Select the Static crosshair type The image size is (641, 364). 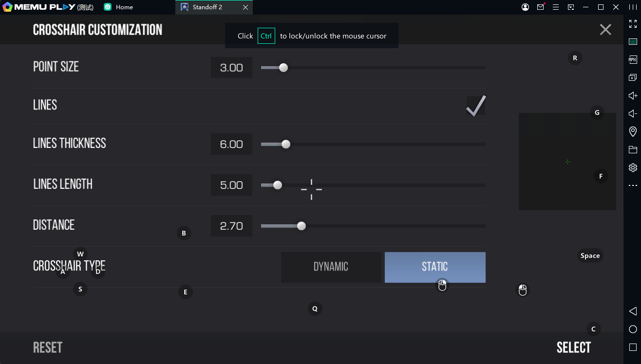coord(434,267)
